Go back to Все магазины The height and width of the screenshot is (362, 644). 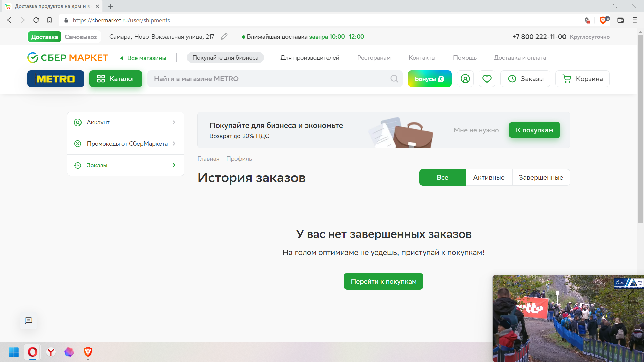(x=143, y=58)
